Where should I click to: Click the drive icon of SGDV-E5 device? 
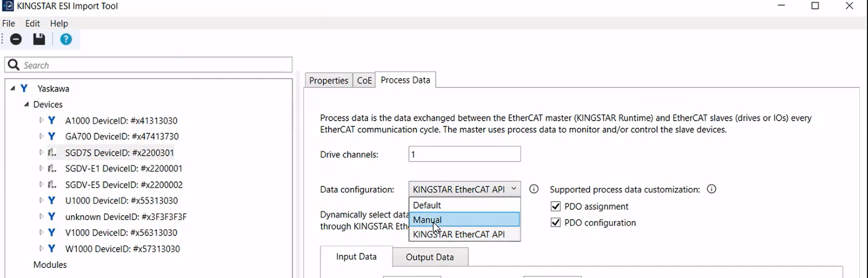[x=51, y=185]
